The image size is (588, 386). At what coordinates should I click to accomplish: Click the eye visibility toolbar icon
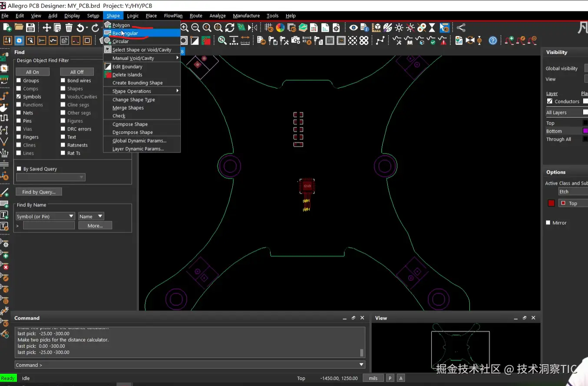tap(353, 28)
